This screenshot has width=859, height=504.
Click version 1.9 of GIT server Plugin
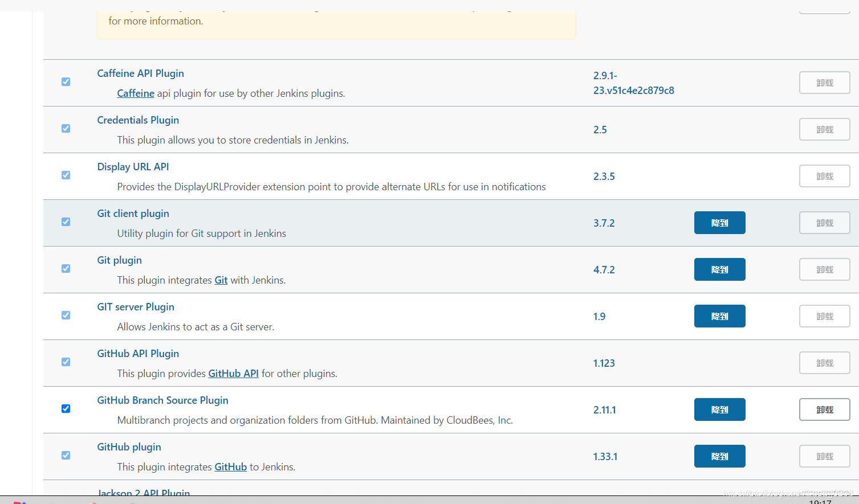click(x=599, y=317)
